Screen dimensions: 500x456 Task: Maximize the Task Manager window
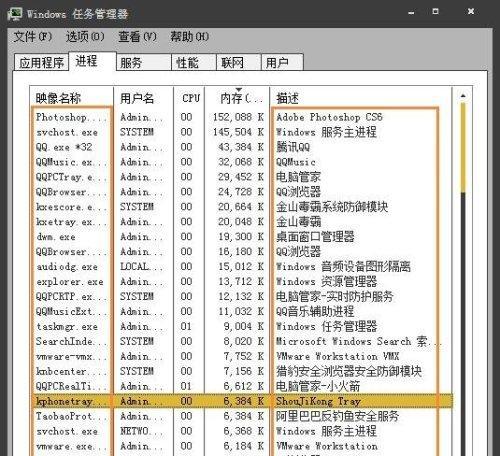pyautogui.click(x=435, y=12)
